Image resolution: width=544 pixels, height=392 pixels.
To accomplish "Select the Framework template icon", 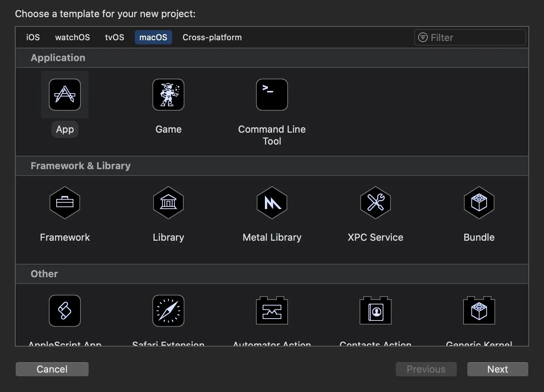I will click(65, 203).
